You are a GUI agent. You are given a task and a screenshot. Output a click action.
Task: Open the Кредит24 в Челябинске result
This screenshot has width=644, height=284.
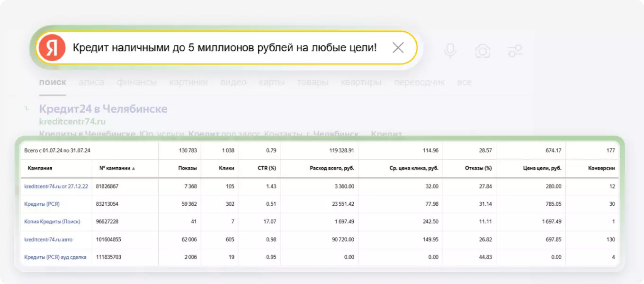coord(103,109)
